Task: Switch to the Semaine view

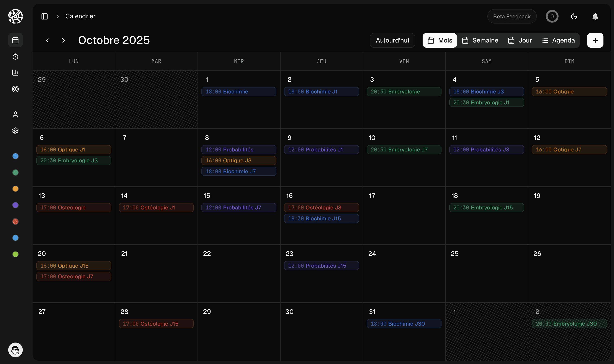Action: pos(480,40)
